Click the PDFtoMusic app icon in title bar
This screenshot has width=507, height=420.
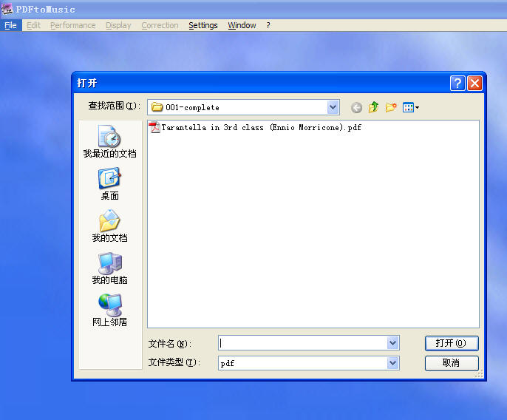click(x=7, y=9)
